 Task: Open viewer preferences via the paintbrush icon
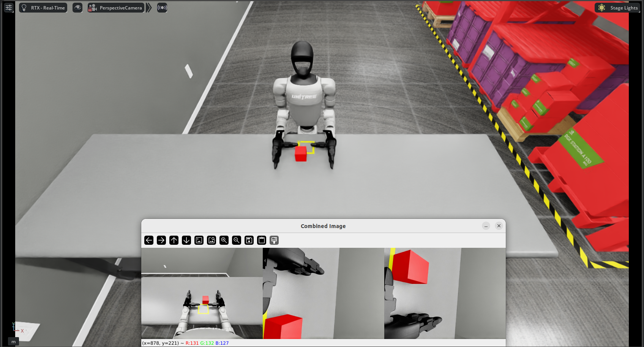click(274, 240)
